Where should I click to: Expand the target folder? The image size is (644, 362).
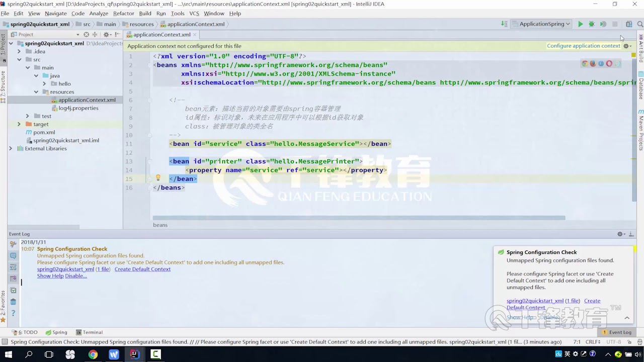(19, 124)
